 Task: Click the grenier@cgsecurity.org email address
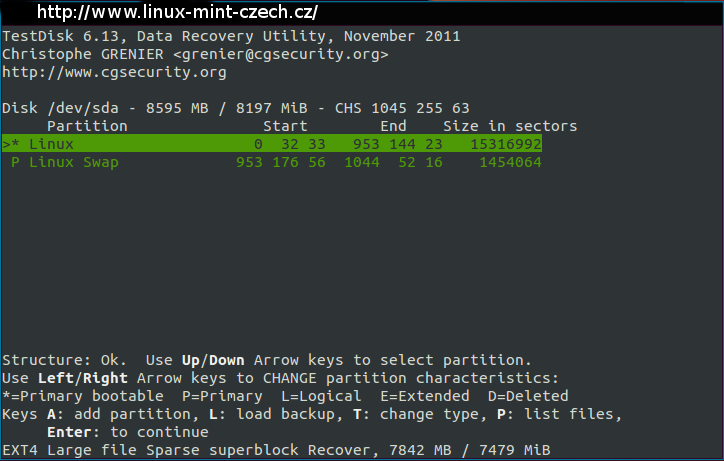(x=281, y=55)
